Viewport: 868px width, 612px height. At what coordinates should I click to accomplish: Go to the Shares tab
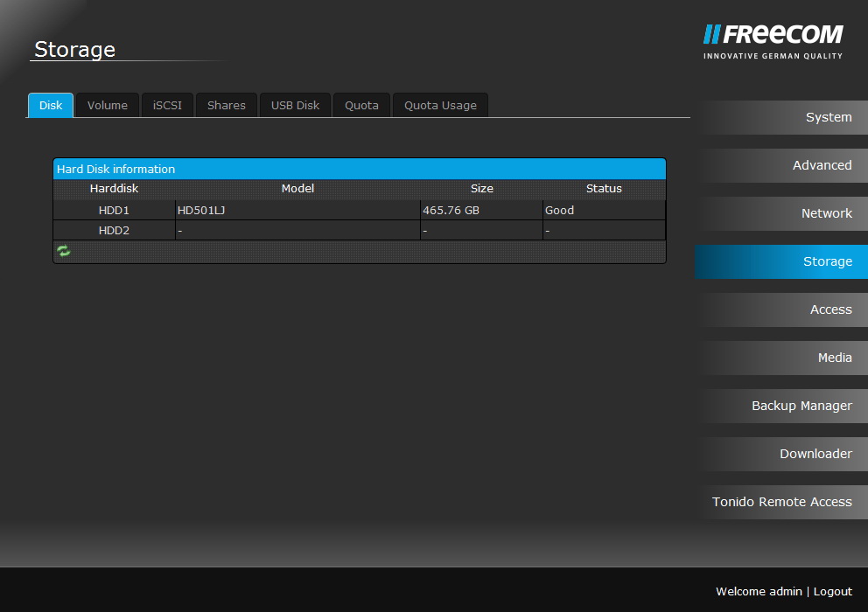click(227, 105)
